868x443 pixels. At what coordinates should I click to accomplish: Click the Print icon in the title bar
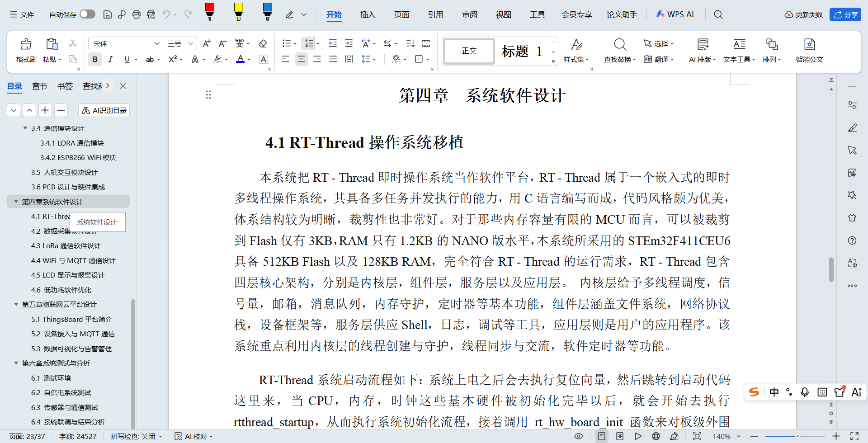coord(137,14)
